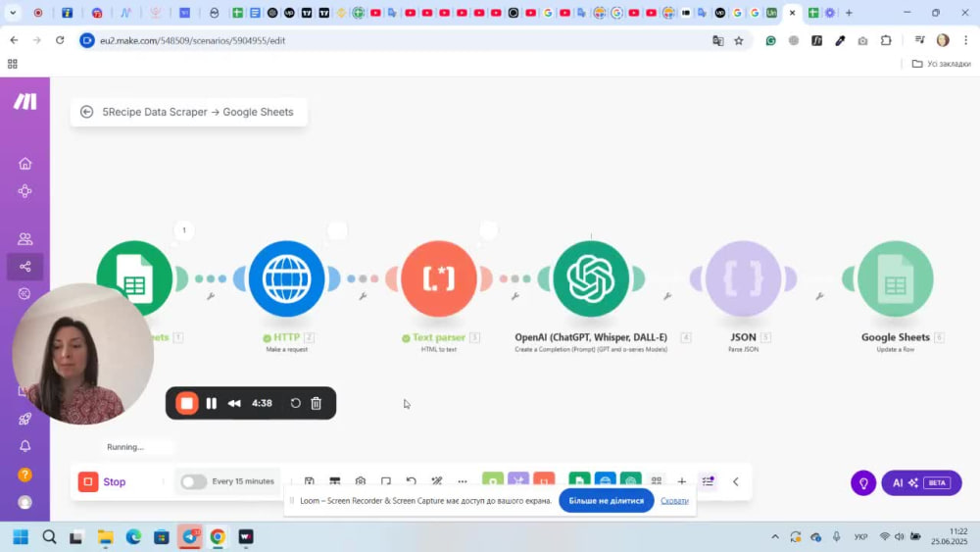Open the apps grid icon in bookmarks bar
Screen dimensions: 980x552
click(x=13, y=64)
